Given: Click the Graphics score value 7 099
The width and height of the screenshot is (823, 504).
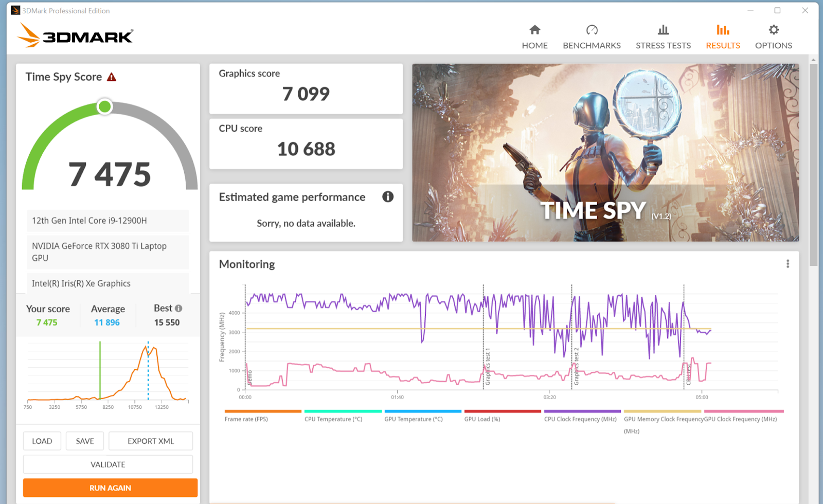Looking at the screenshot, I should pyautogui.click(x=306, y=94).
